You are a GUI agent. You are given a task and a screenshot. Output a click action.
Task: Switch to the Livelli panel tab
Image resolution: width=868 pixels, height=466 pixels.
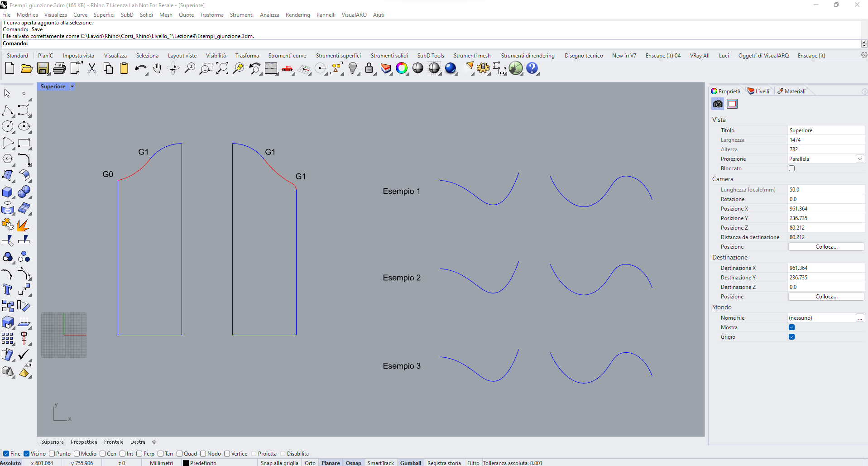759,91
